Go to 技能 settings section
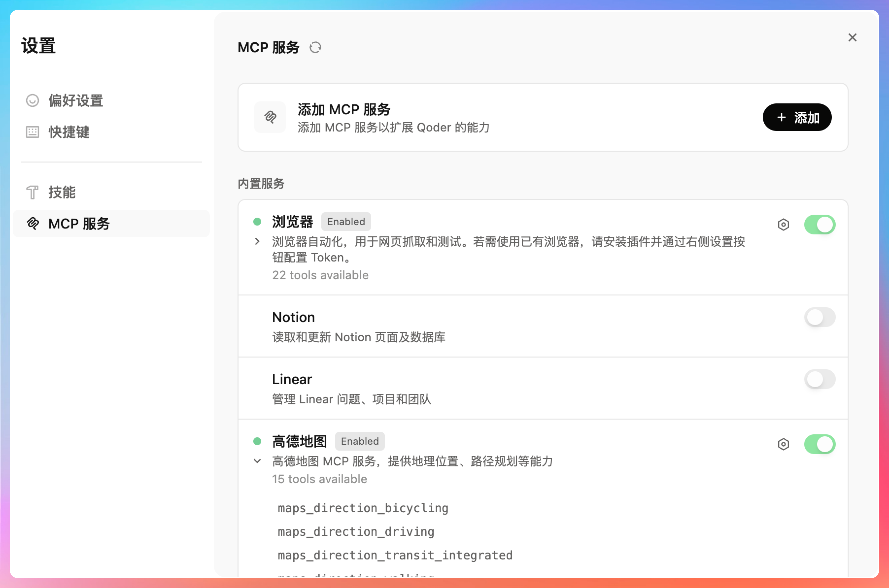 point(62,192)
